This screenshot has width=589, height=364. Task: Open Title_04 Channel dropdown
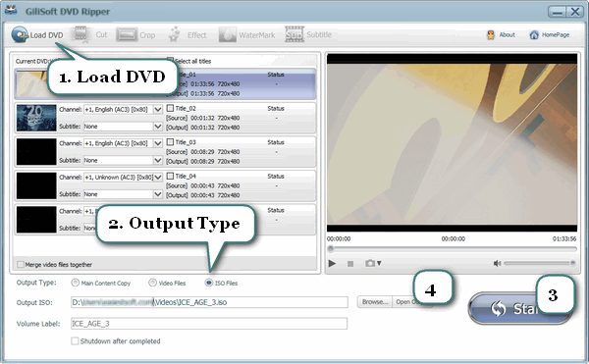click(x=158, y=178)
